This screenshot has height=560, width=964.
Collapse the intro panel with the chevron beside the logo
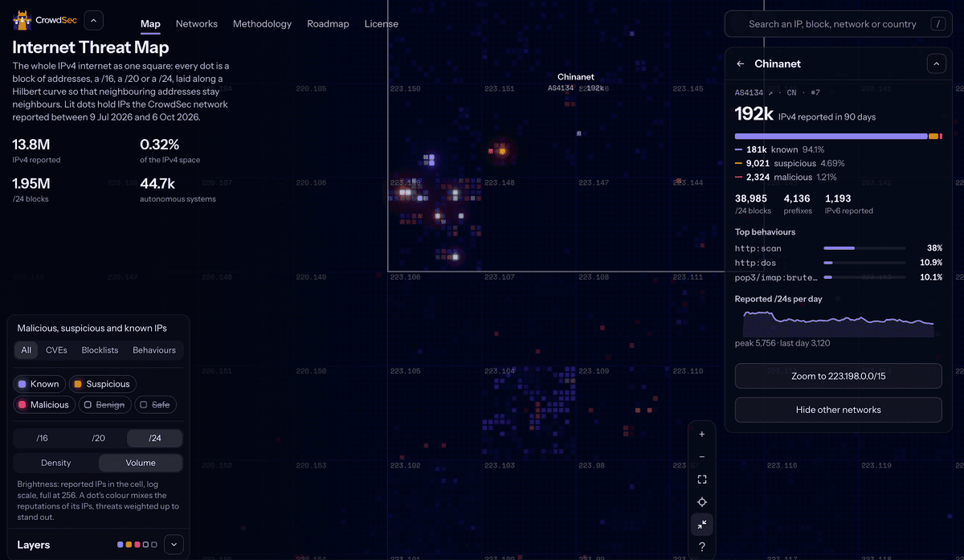click(93, 21)
